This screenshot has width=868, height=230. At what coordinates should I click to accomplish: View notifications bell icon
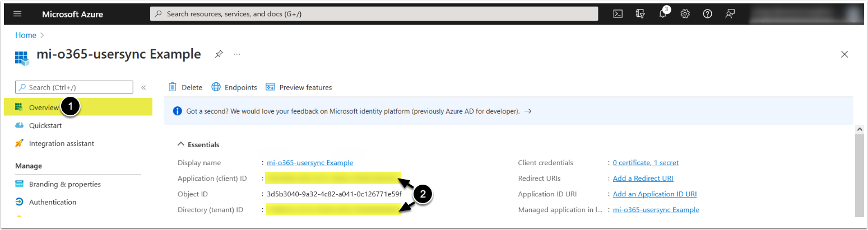click(662, 14)
